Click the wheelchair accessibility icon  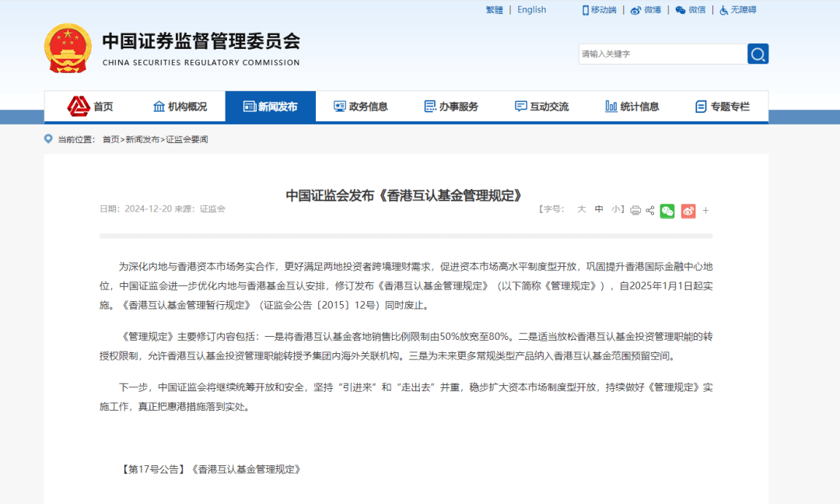724,10
